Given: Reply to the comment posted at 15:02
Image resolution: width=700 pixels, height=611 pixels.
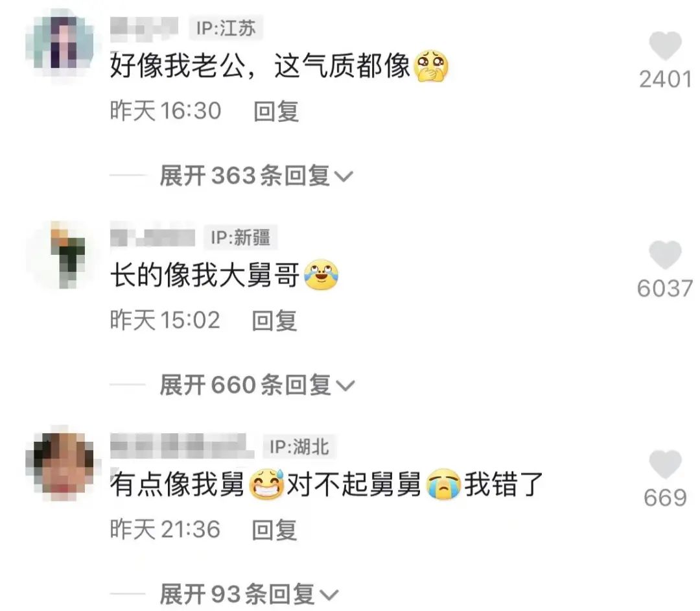Looking at the screenshot, I should [x=274, y=320].
